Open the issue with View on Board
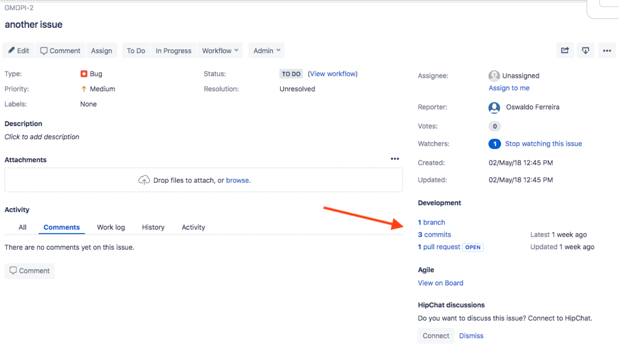This screenshot has height=364, width=619. coord(440,283)
